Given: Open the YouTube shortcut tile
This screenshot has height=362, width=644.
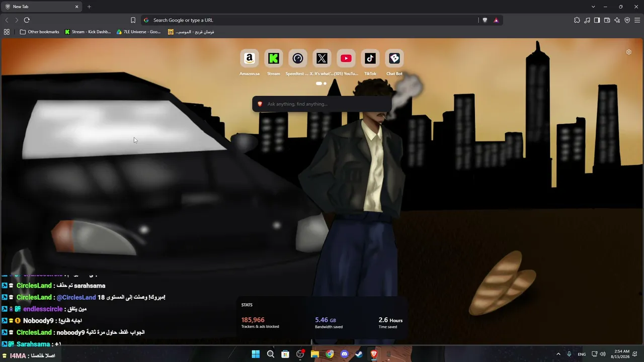Looking at the screenshot, I should [346, 59].
